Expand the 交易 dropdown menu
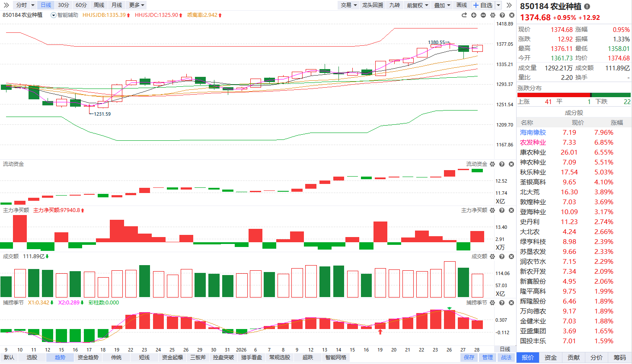The image size is (632, 364). coord(349,5)
